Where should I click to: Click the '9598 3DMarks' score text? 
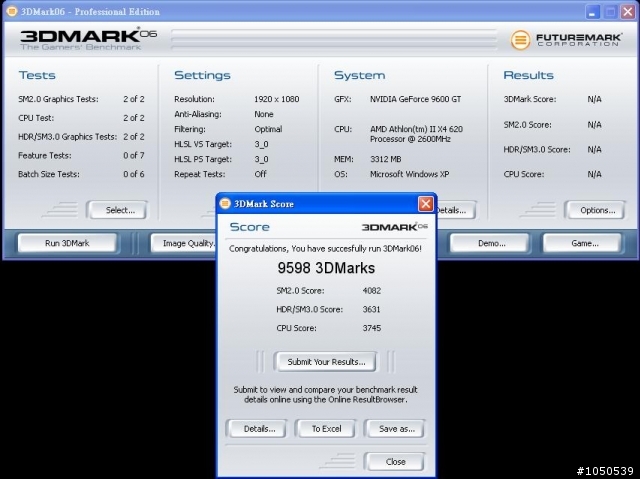(x=326, y=268)
